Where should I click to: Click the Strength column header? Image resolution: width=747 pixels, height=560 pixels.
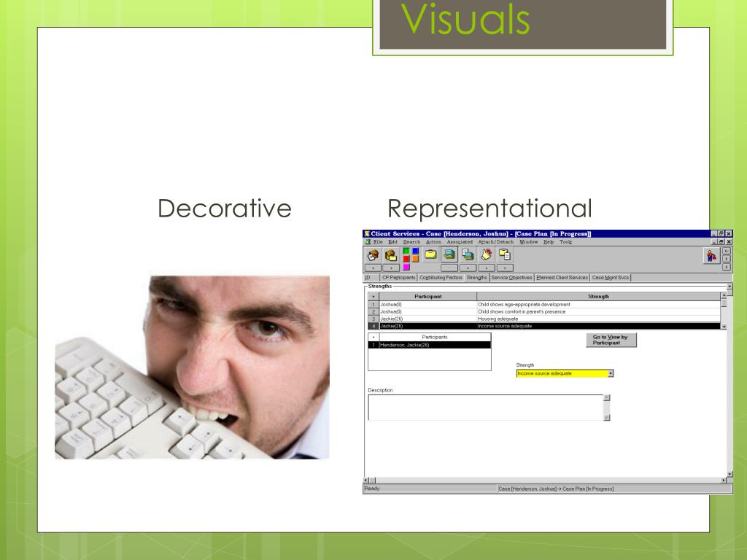point(598,296)
